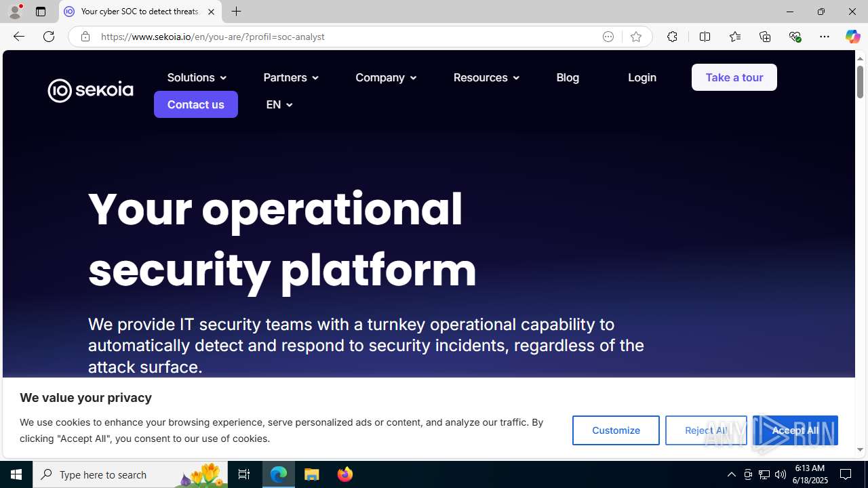Add this page to favorites star
The image size is (868, 488).
tap(636, 37)
